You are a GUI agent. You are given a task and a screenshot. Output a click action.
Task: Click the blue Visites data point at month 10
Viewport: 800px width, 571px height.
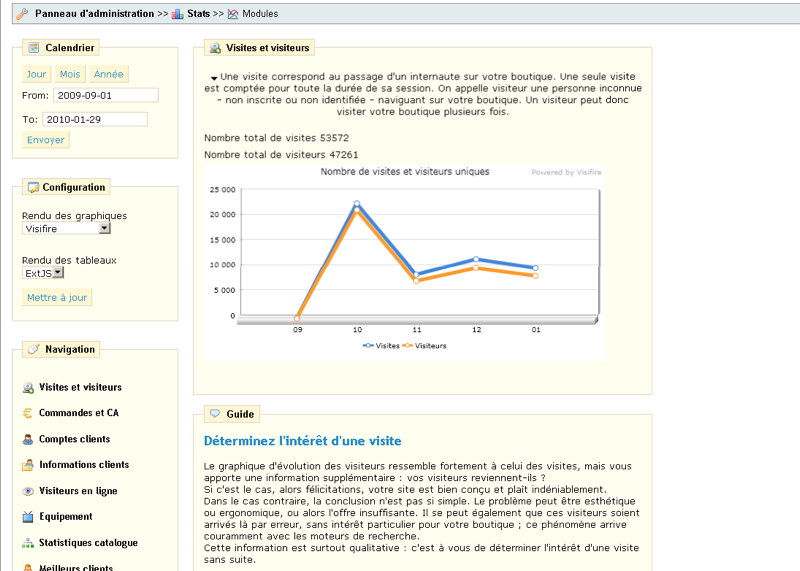click(x=357, y=204)
